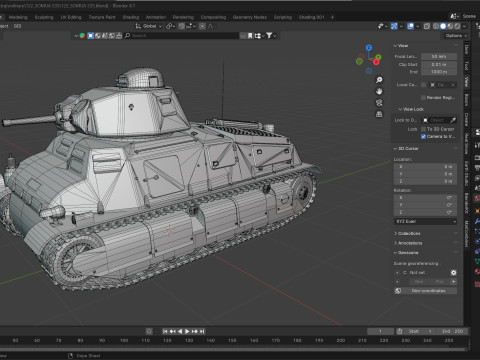
Task: Enable the Local Camera checkbox
Action: click(x=423, y=85)
